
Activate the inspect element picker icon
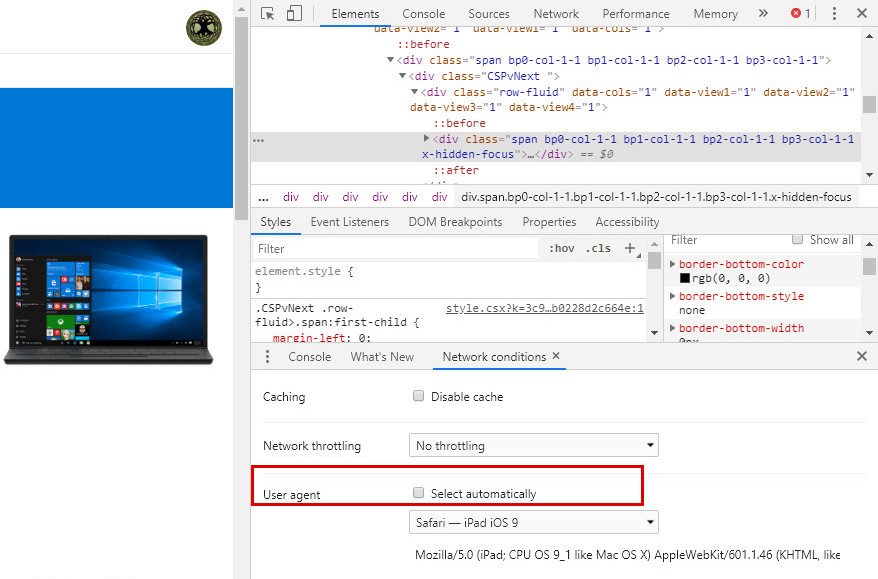coord(268,13)
